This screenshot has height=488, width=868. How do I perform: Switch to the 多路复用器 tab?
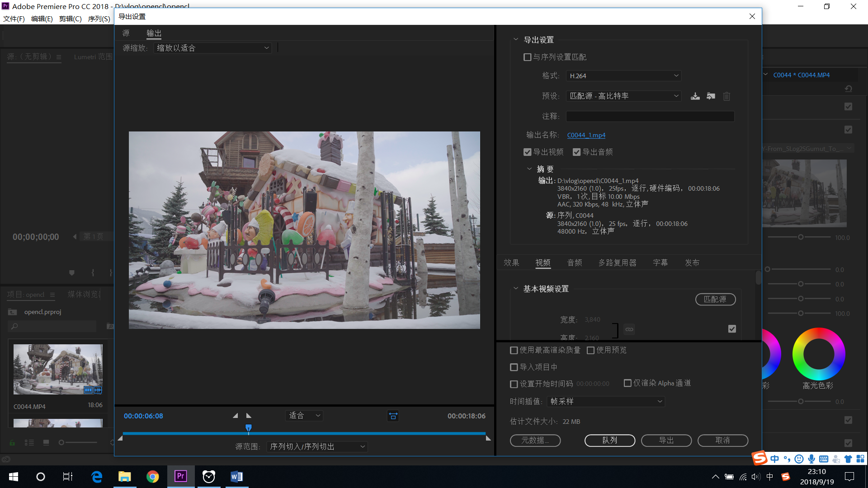pyautogui.click(x=618, y=263)
